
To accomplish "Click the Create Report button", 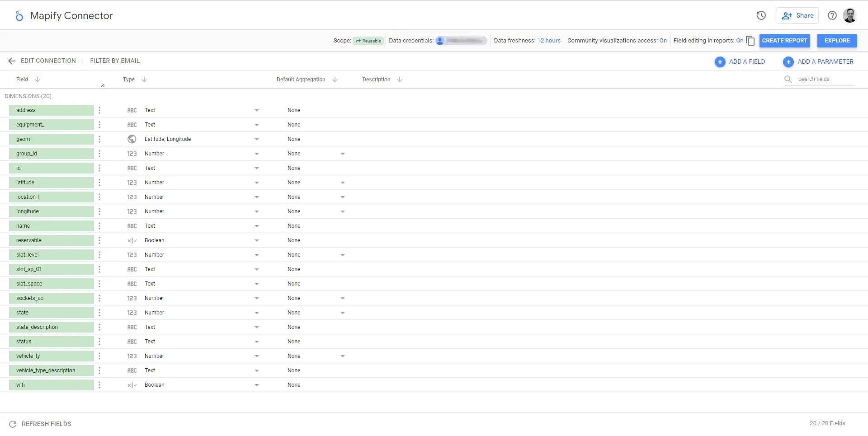I will [x=784, y=41].
